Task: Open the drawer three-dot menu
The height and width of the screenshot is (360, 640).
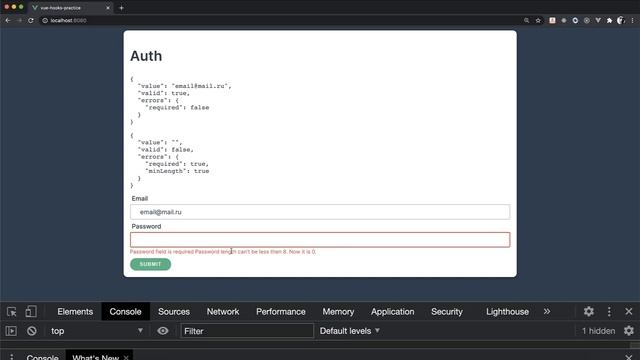Action: (x=11, y=357)
